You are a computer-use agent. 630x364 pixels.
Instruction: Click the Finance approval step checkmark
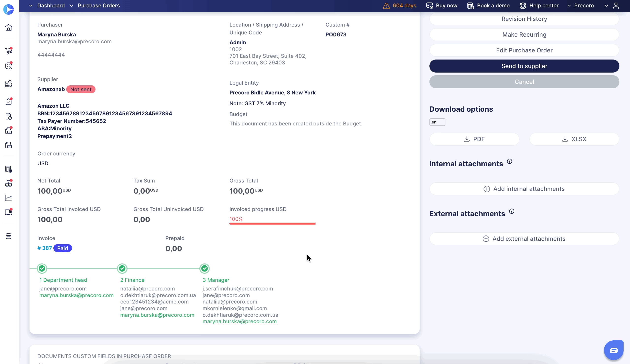[122, 269]
